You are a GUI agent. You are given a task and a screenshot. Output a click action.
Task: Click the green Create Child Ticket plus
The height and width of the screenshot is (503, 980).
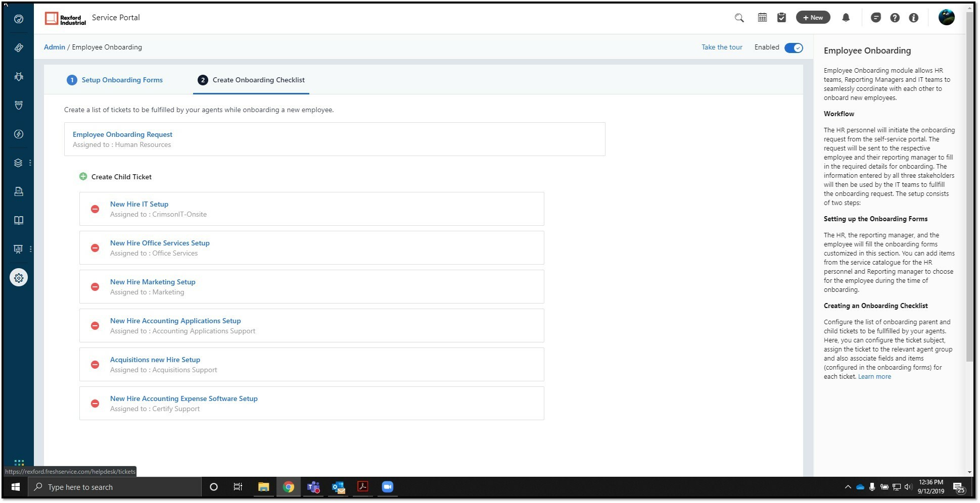[83, 176]
